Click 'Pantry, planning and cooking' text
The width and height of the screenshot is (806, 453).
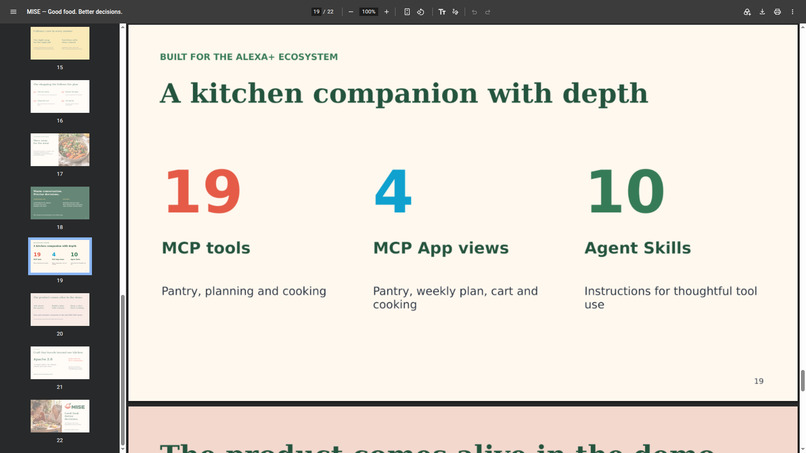[244, 291]
